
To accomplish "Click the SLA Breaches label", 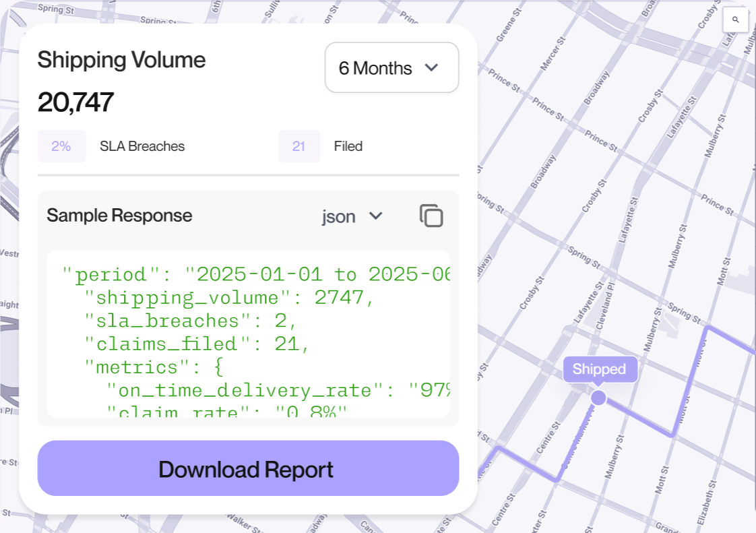I will tap(142, 146).
